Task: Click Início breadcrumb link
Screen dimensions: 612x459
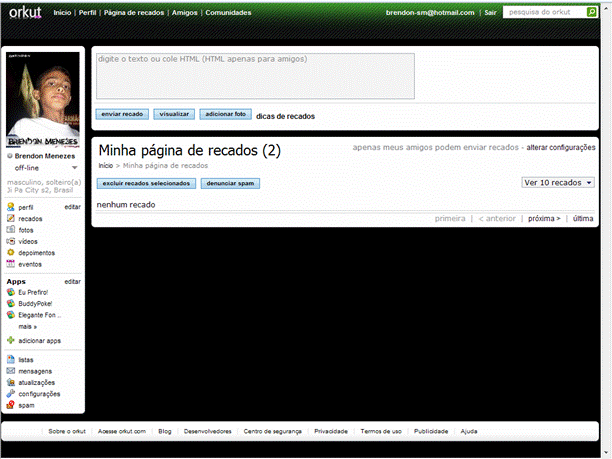Action: click(105, 165)
